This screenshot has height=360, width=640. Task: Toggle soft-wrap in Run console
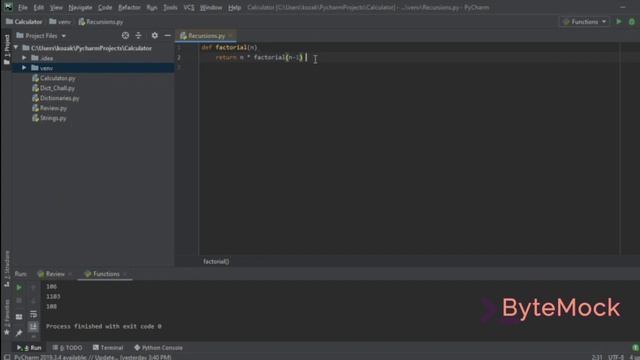[33, 314]
